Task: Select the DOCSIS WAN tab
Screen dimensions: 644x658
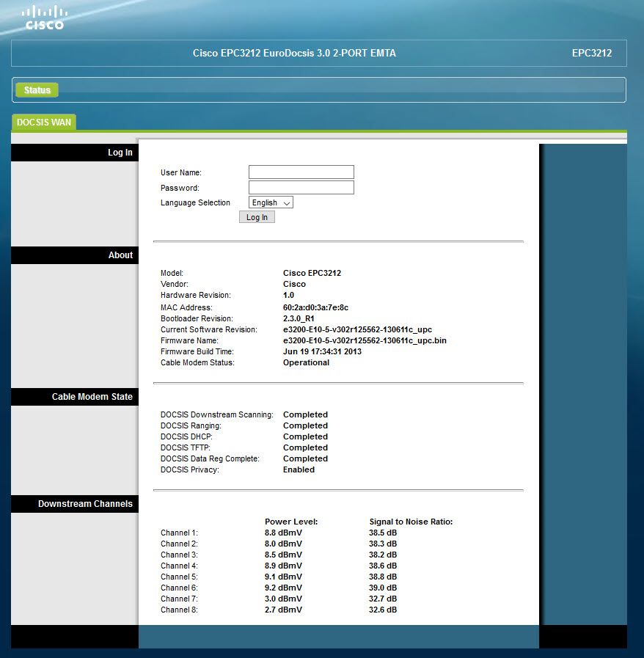Action: click(x=43, y=122)
